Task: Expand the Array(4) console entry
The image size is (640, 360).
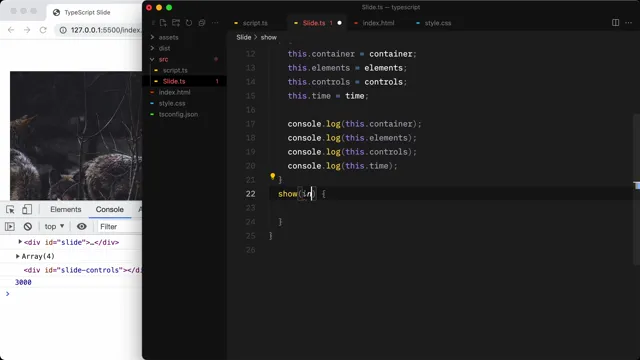Action: (18, 256)
